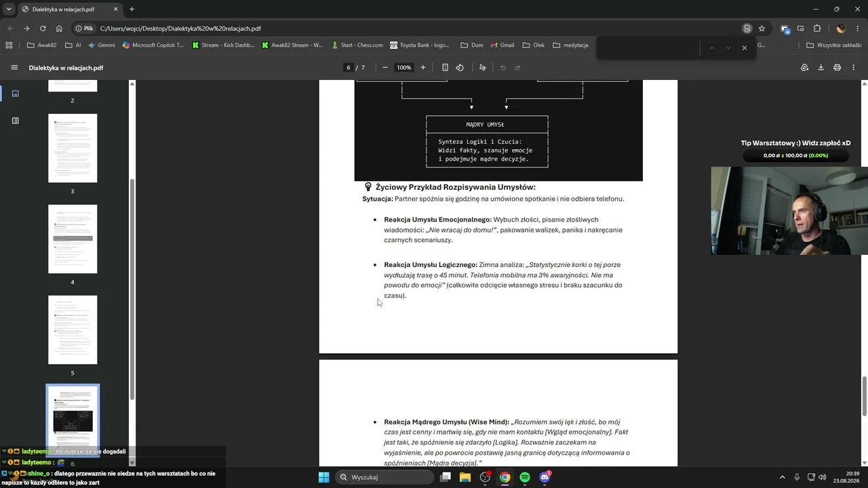
Task: Open Discord from the taskbar
Action: tap(545, 477)
